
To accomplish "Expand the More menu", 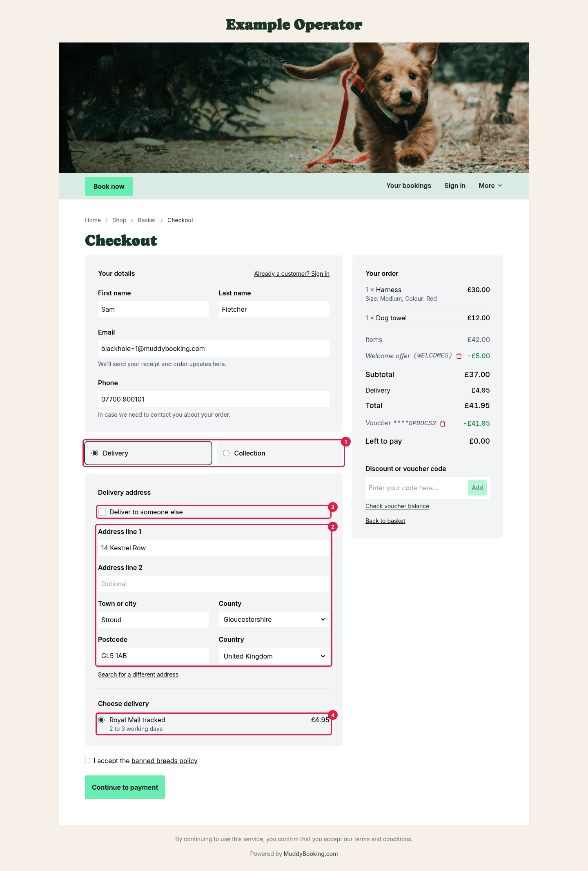I will click(490, 185).
